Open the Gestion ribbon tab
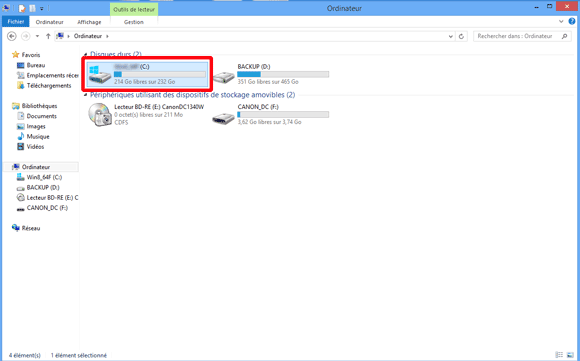 point(134,22)
